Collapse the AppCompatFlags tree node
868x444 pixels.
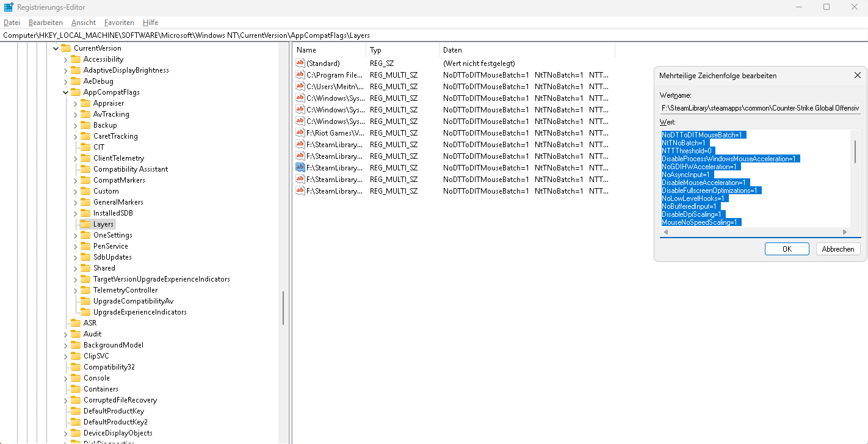(66, 92)
